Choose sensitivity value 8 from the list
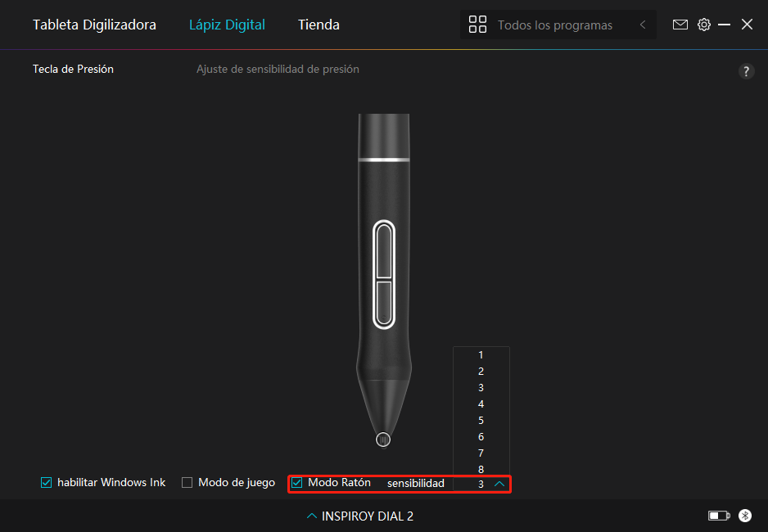This screenshot has width=768, height=532. tap(481, 469)
